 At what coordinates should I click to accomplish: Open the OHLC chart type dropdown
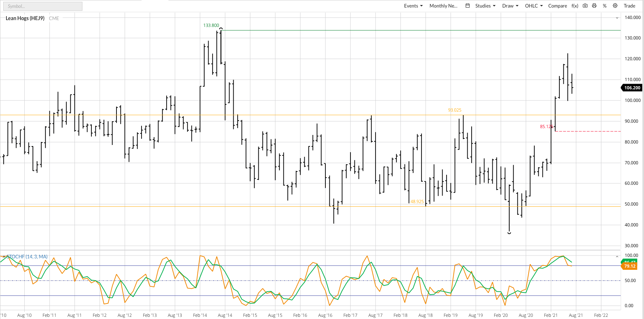tap(534, 6)
